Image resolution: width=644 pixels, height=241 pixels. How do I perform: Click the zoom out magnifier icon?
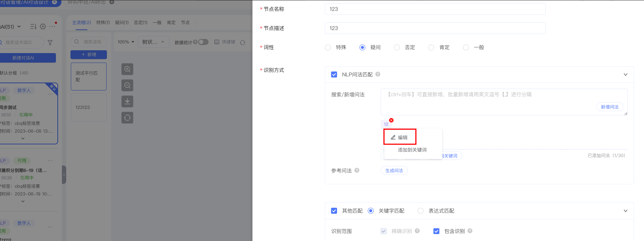click(x=127, y=85)
